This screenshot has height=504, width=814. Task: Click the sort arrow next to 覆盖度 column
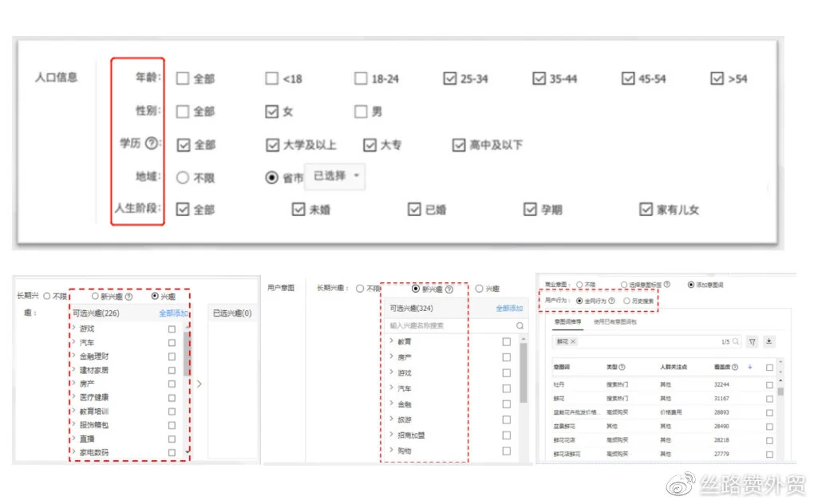[x=750, y=367]
